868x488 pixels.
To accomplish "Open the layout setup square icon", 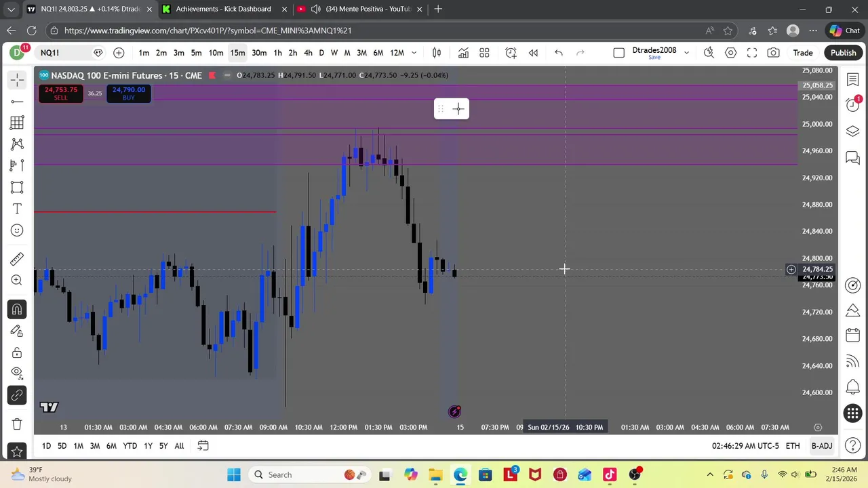I will click(x=618, y=53).
